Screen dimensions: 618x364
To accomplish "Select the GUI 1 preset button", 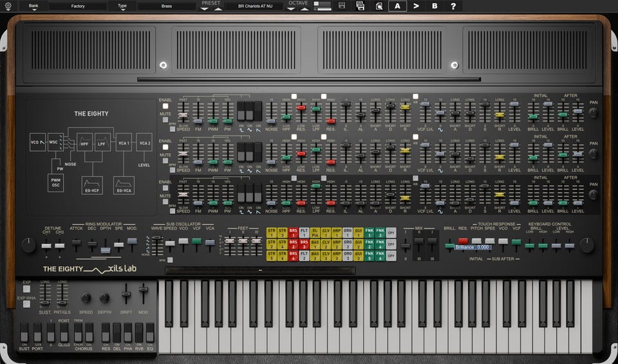I will tap(359, 232).
